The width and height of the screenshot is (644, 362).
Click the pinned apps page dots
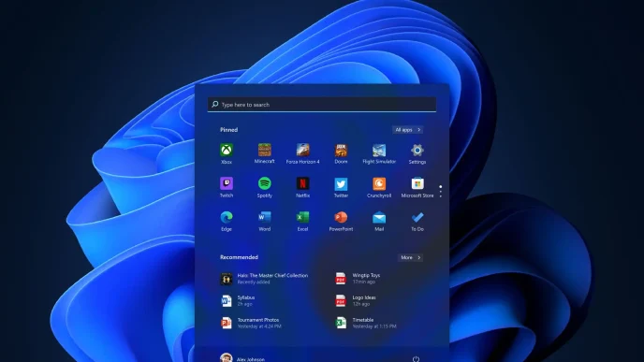441,191
